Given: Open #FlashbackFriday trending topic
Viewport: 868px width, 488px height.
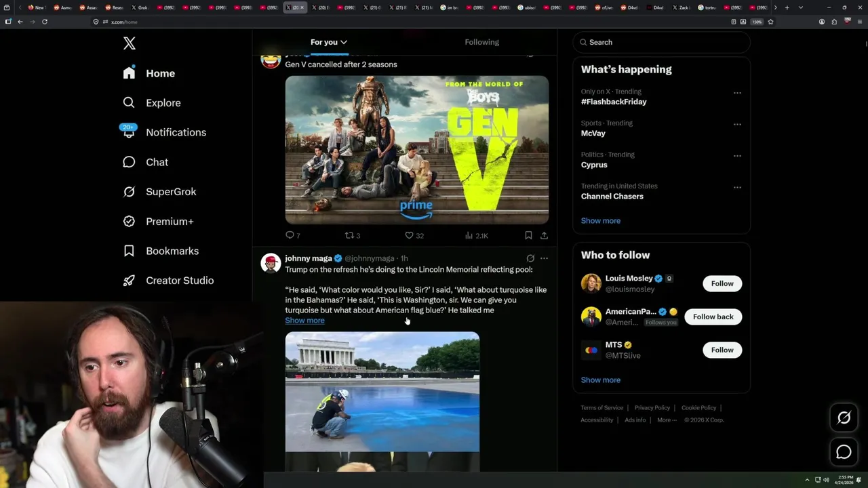Looking at the screenshot, I should [614, 102].
